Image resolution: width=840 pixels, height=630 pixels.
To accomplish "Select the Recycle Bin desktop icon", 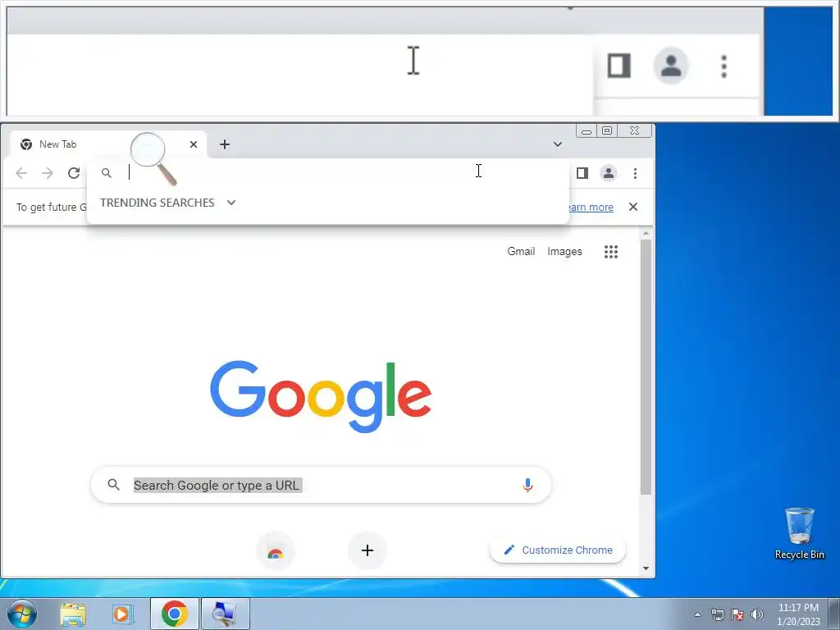I will (x=799, y=533).
